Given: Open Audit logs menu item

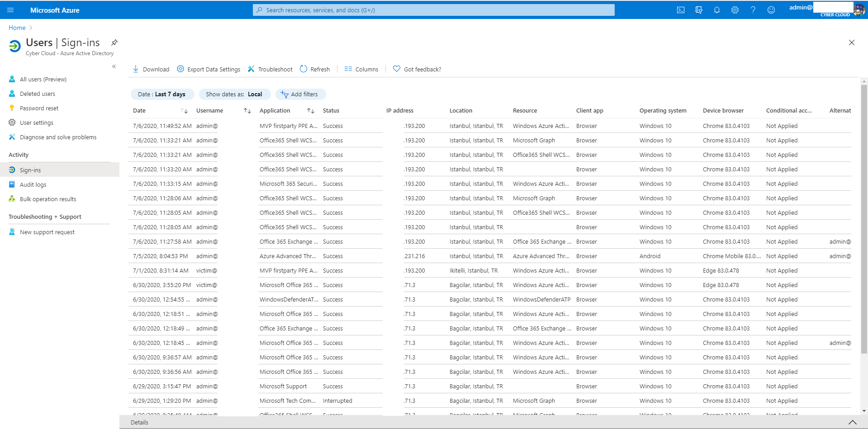Looking at the screenshot, I should point(33,184).
